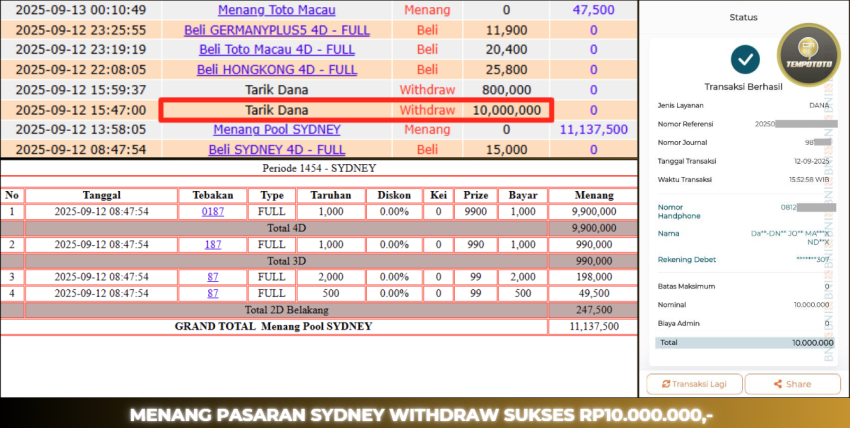Click the Transaksi Lagi button
Screen dimensions: 850x428
[x=694, y=384]
